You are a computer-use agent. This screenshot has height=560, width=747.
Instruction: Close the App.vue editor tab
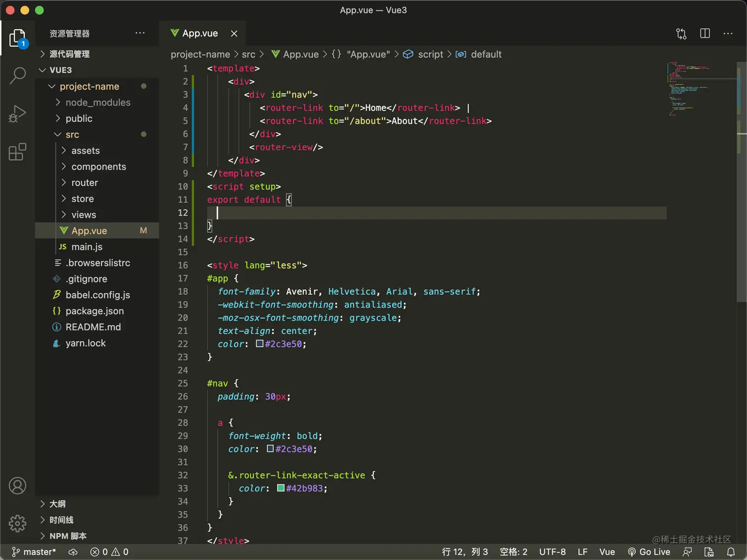pos(234,34)
